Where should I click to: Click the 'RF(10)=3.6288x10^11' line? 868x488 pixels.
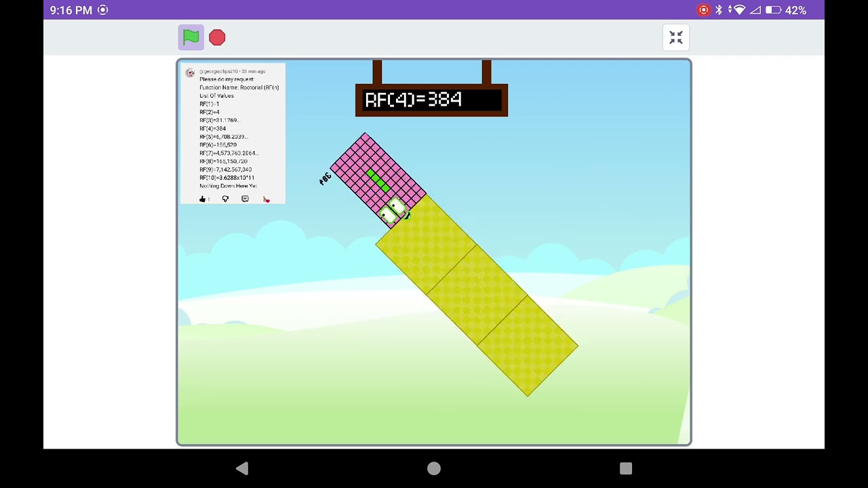tap(226, 177)
